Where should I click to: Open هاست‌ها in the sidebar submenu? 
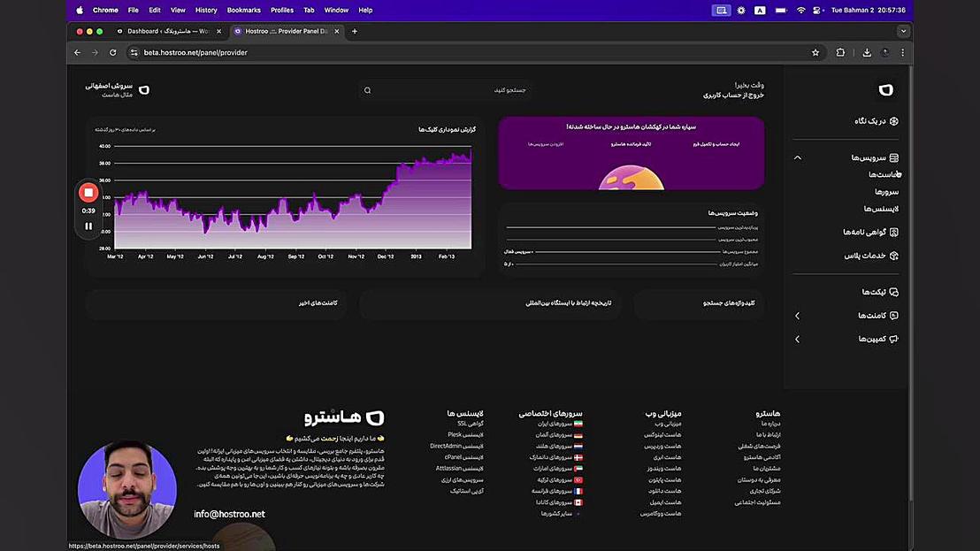click(884, 175)
